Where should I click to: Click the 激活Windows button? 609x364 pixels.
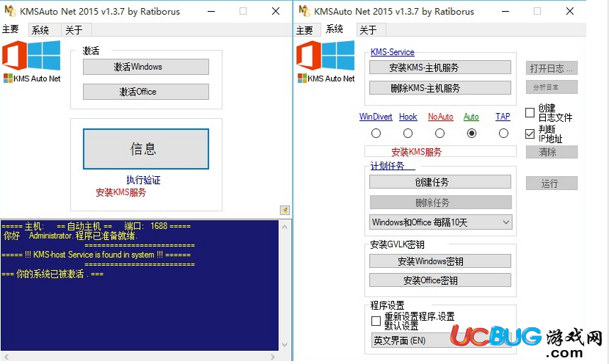pyautogui.click(x=146, y=67)
